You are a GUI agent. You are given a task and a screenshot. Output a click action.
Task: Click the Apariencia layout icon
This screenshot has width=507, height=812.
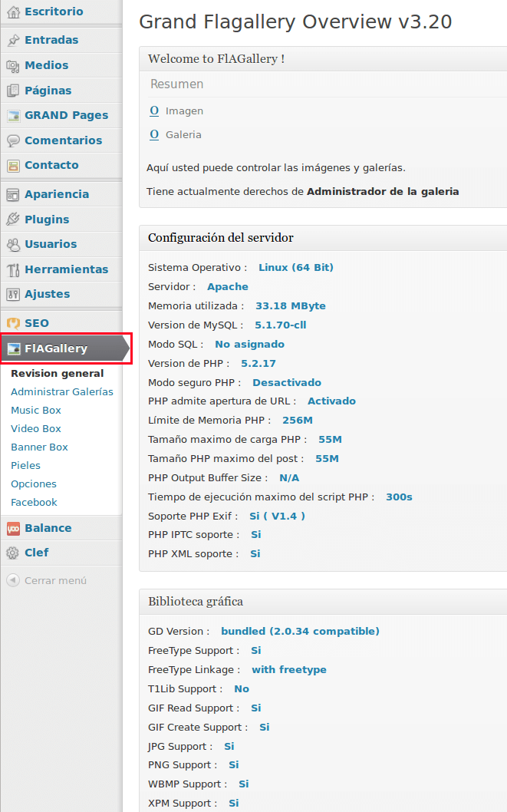13,195
